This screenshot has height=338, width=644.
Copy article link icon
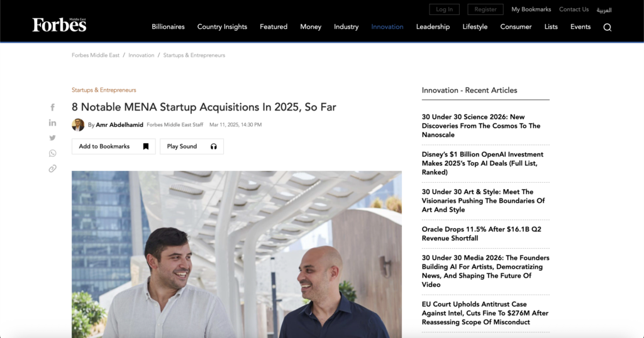point(53,168)
